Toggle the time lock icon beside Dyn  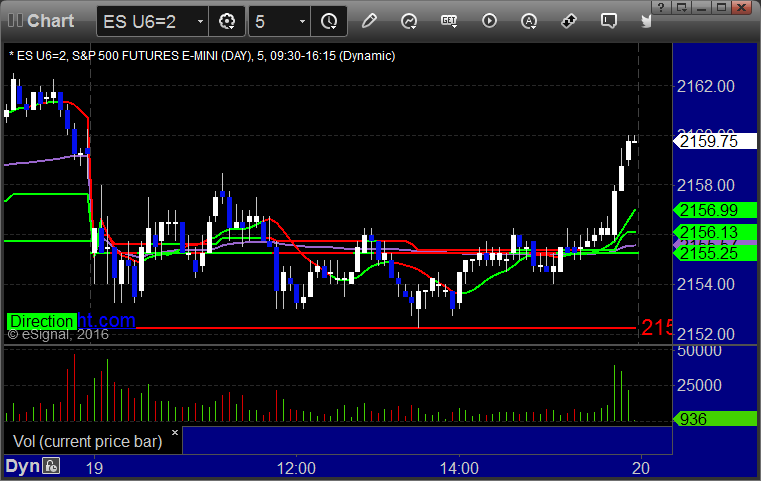click(x=51, y=466)
